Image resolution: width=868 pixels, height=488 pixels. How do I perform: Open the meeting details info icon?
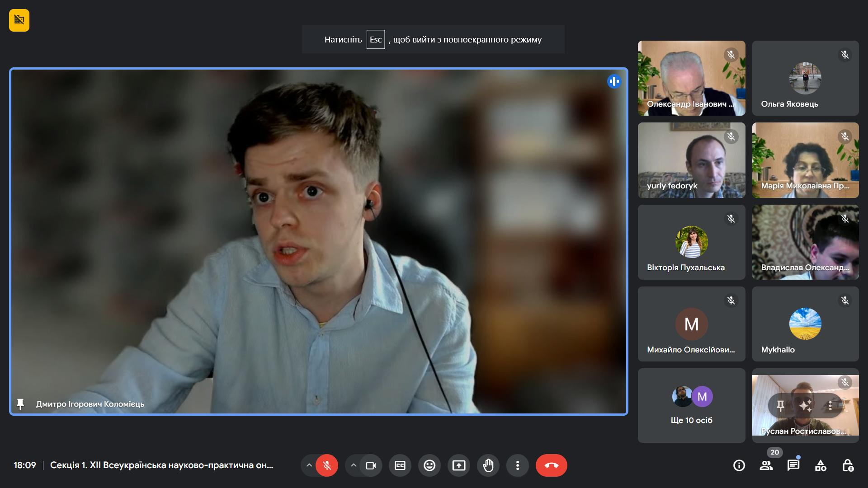[x=739, y=465]
